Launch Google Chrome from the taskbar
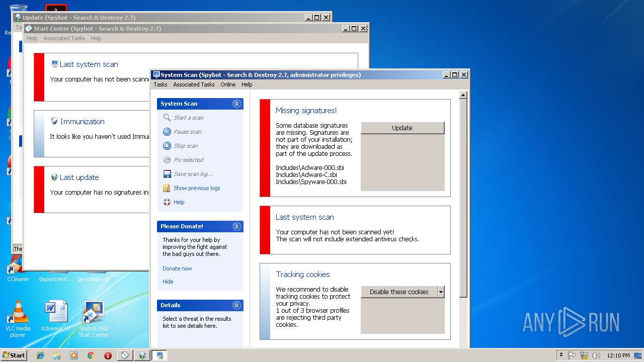Viewport: 644px width, 362px height. [91, 355]
